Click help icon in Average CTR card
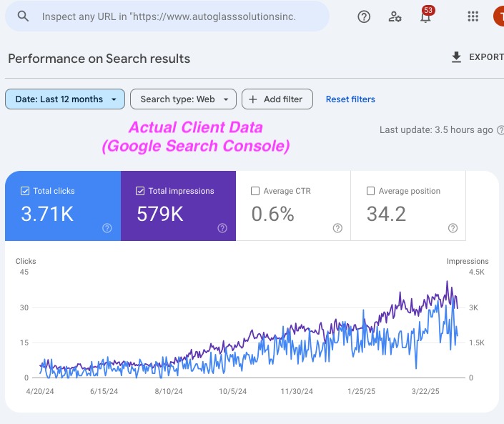 click(x=337, y=228)
